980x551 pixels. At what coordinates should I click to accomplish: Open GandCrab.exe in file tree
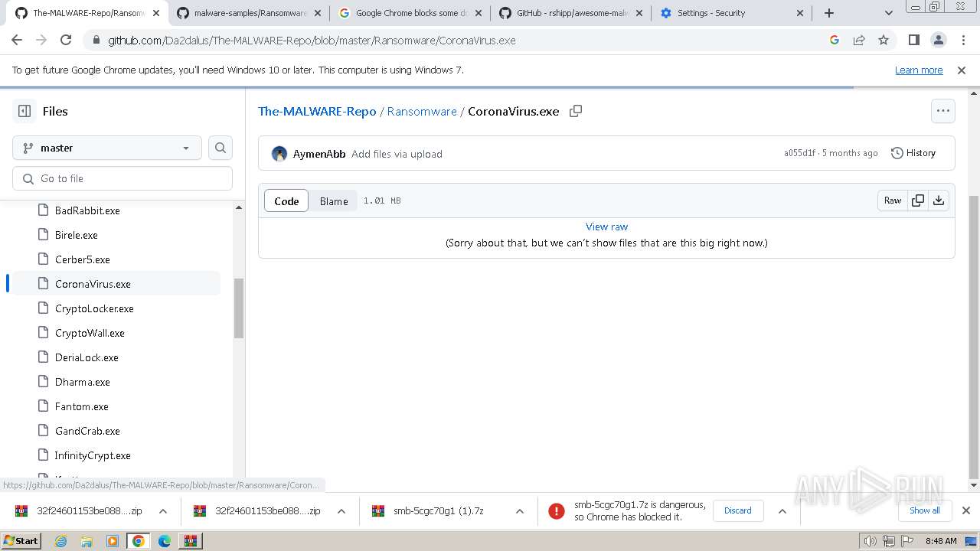click(x=87, y=431)
